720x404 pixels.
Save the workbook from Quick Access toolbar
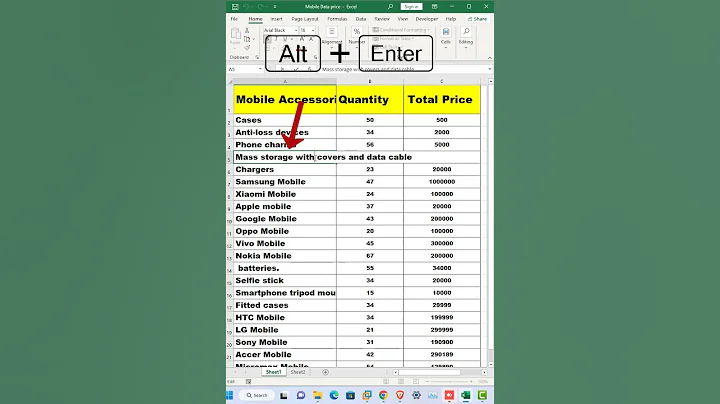[x=235, y=7]
